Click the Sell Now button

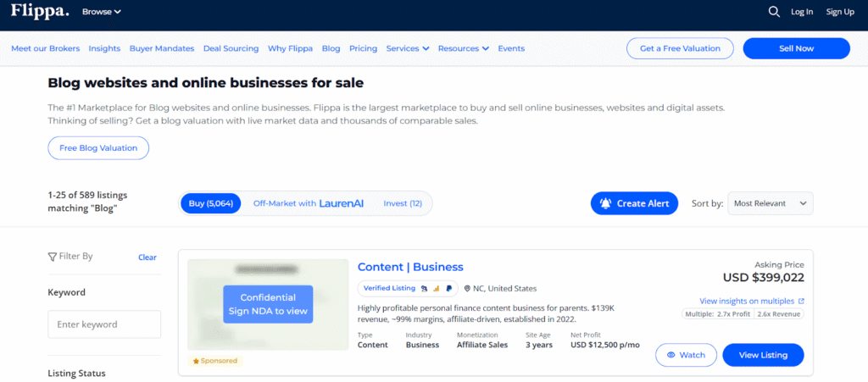pyautogui.click(x=796, y=48)
